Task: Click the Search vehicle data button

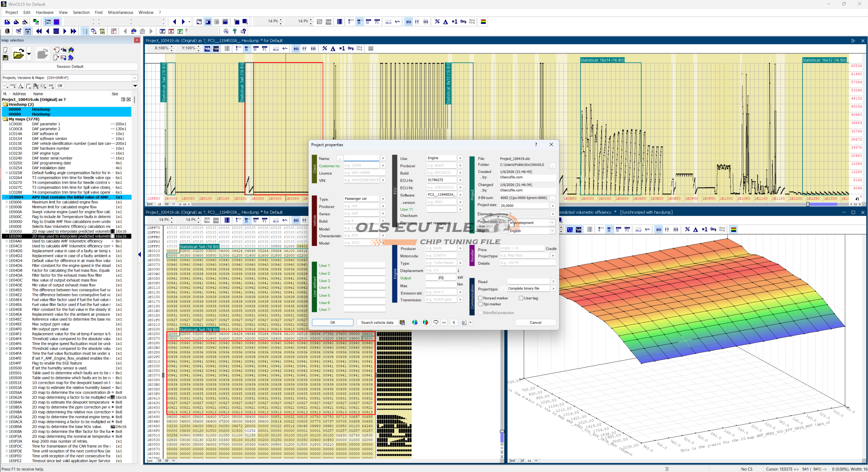Action: click(x=377, y=322)
